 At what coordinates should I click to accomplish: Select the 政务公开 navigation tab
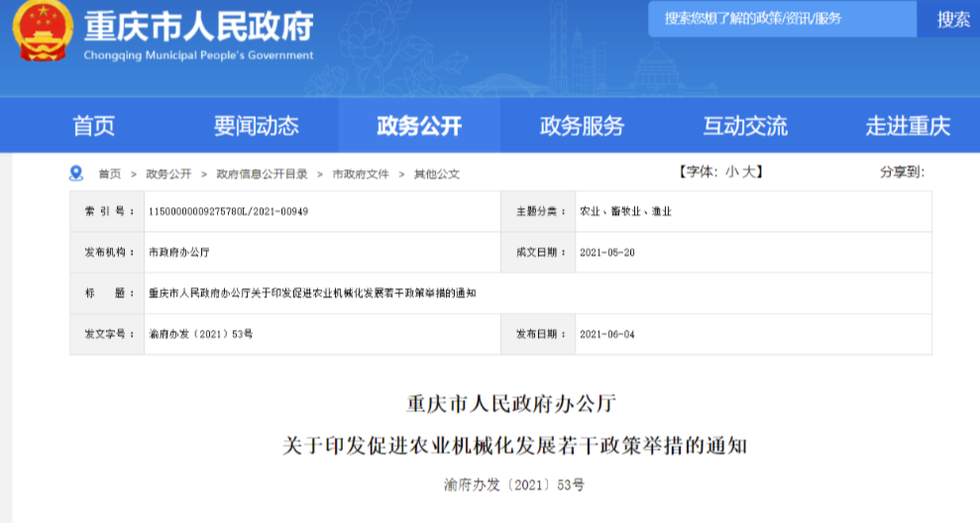pyautogui.click(x=419, y=126)
